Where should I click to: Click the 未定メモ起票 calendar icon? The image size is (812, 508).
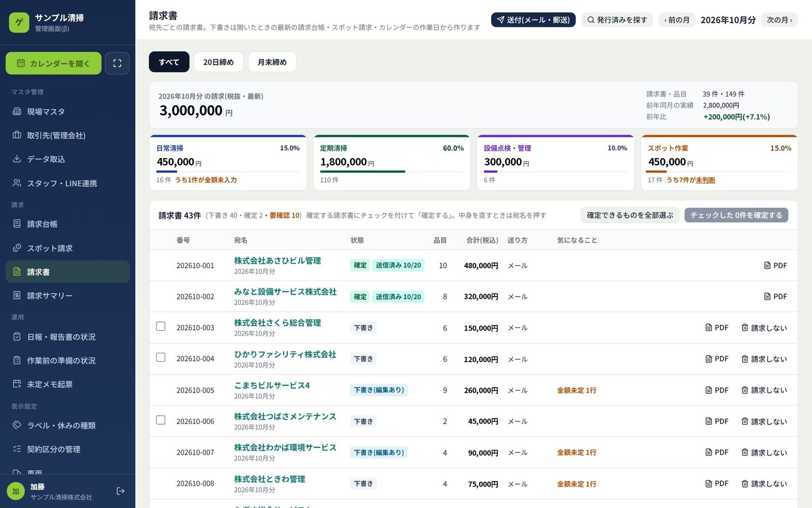tap(17, 384)
